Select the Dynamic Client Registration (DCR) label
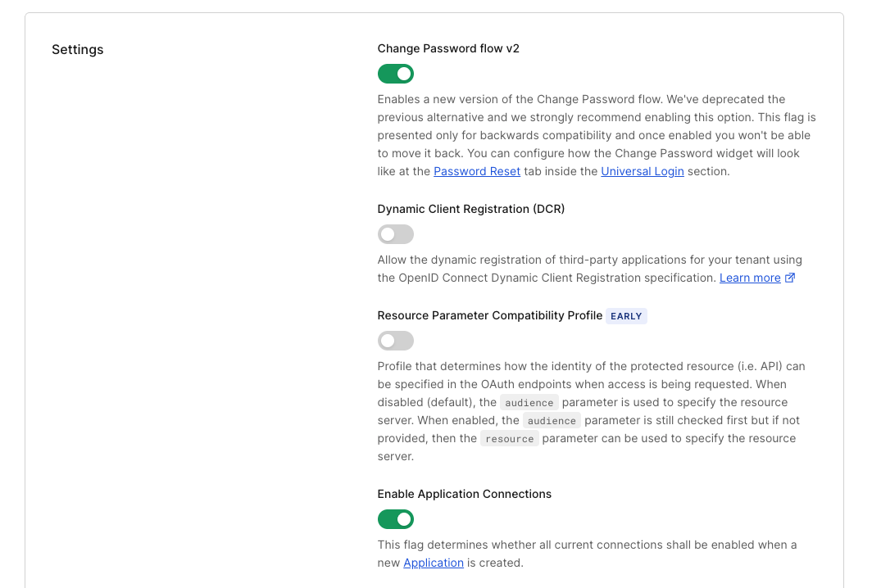This screenshot has height=588, width=872. (x=471, y=209)
